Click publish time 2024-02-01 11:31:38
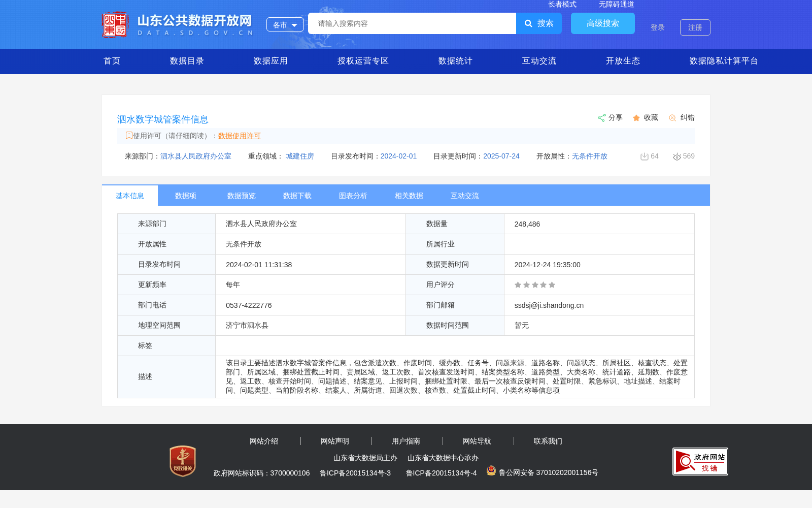 259,265
